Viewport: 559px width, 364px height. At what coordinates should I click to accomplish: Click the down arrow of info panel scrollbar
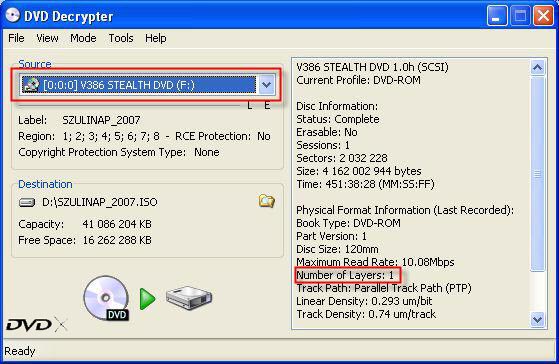pos(537,319)
